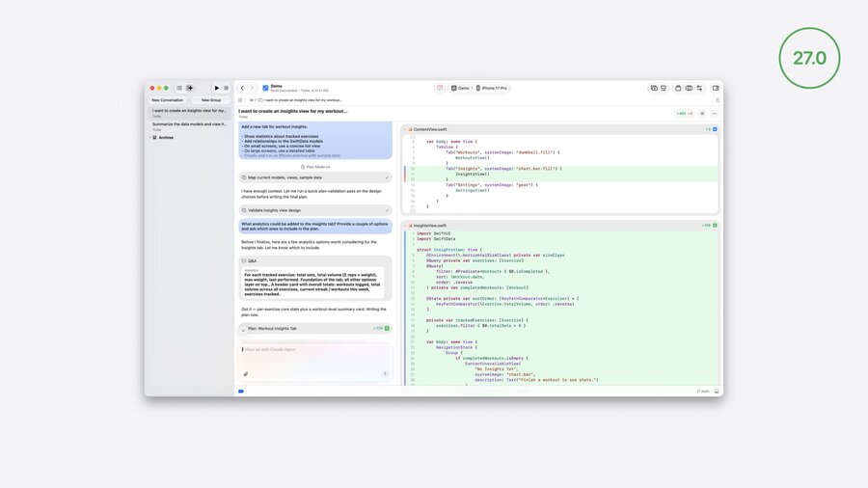Click the Run (play) button
The width and height of the screenshot is (868, 488).
[216, 88]
